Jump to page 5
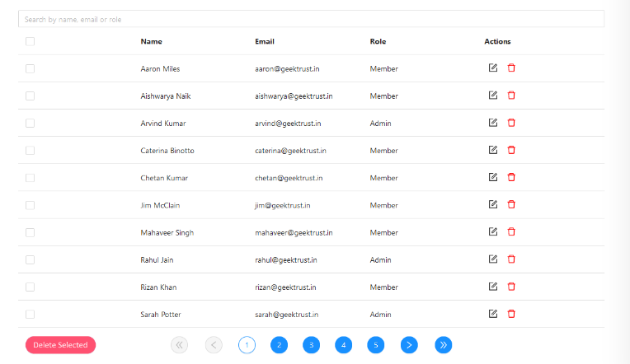Screen dimensions: 630x364 coord(376,345)
